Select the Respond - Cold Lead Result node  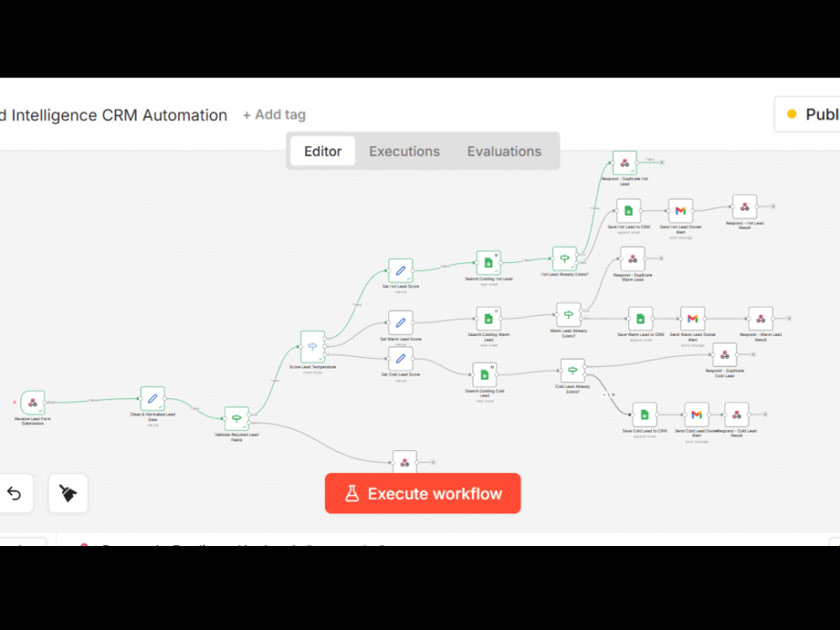[x=738, y=415]
